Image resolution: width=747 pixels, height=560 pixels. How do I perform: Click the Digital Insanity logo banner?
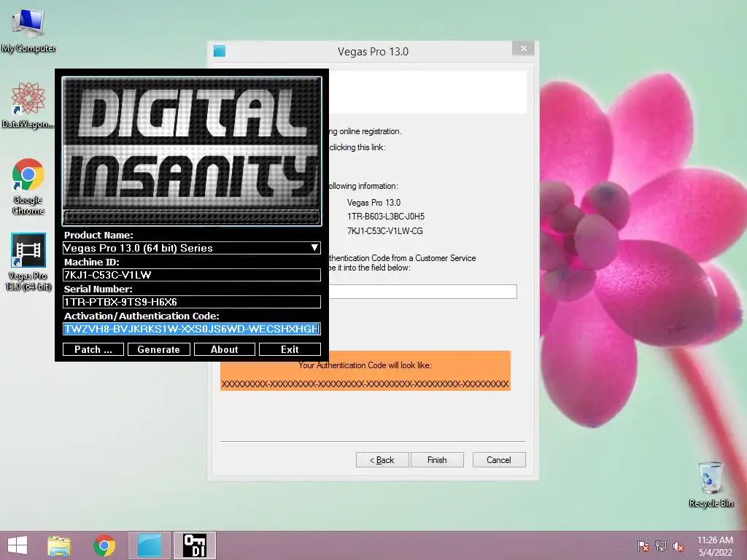click(x=192, y=151)
